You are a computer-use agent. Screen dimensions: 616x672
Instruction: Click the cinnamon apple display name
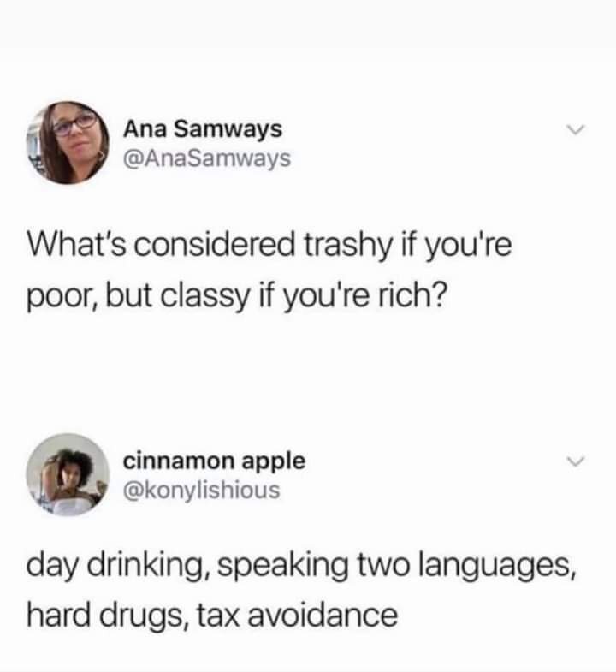click(x=214, y=462)
